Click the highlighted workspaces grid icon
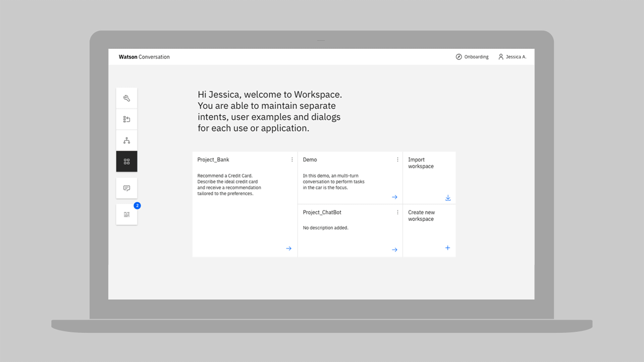 pos(126,161)
